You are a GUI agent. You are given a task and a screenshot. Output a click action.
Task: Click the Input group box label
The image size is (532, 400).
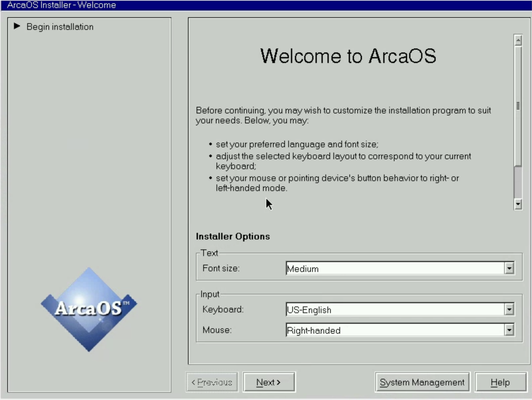210,294
